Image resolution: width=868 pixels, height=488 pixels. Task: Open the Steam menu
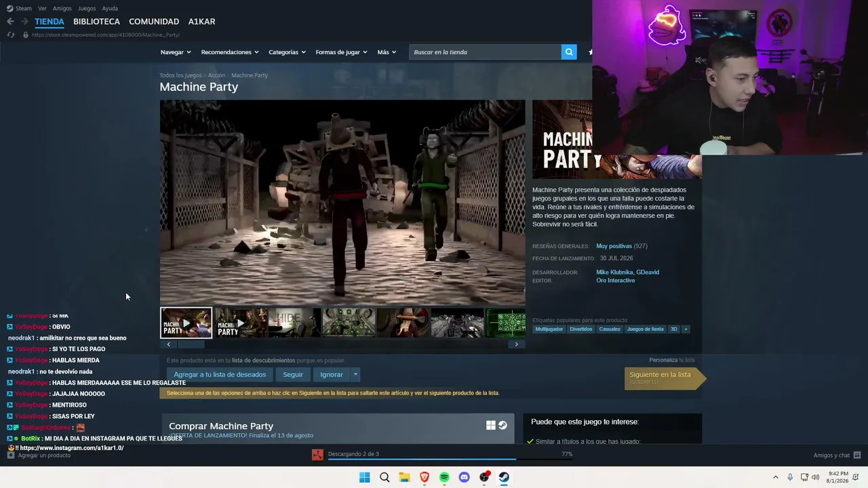(24, 8)
